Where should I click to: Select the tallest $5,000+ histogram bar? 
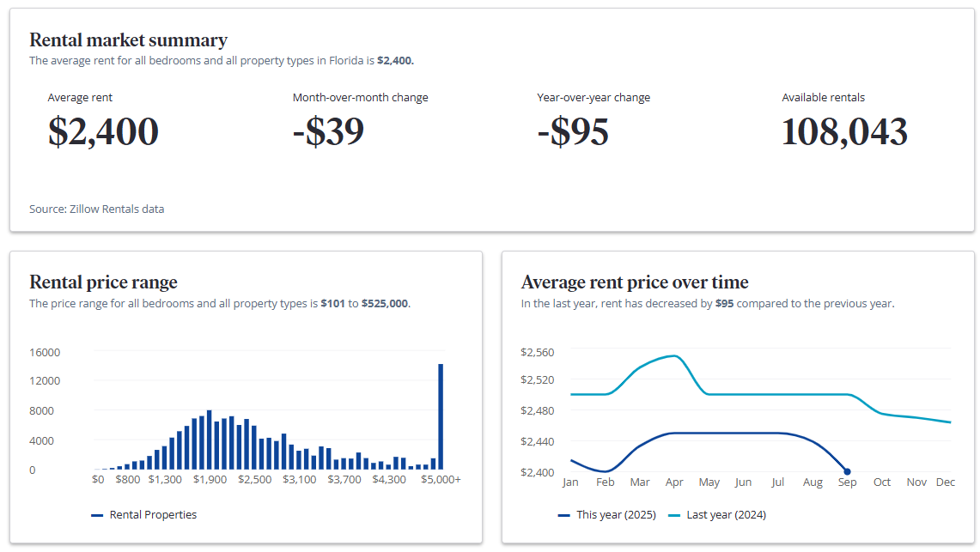tap(441, 416)
